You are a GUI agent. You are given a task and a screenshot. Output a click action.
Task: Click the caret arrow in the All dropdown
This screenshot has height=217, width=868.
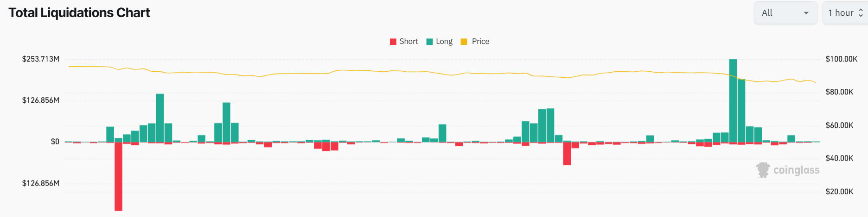tap(806, 13)
